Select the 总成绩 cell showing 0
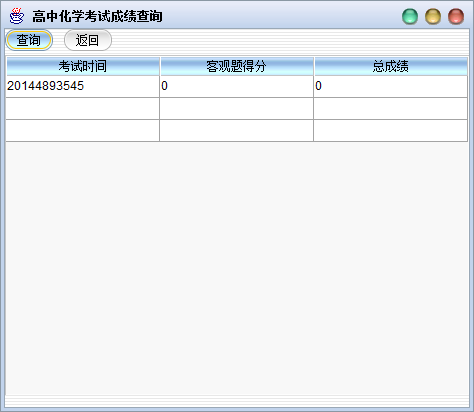This screenshot has height=412, width=474. (391, 86)
